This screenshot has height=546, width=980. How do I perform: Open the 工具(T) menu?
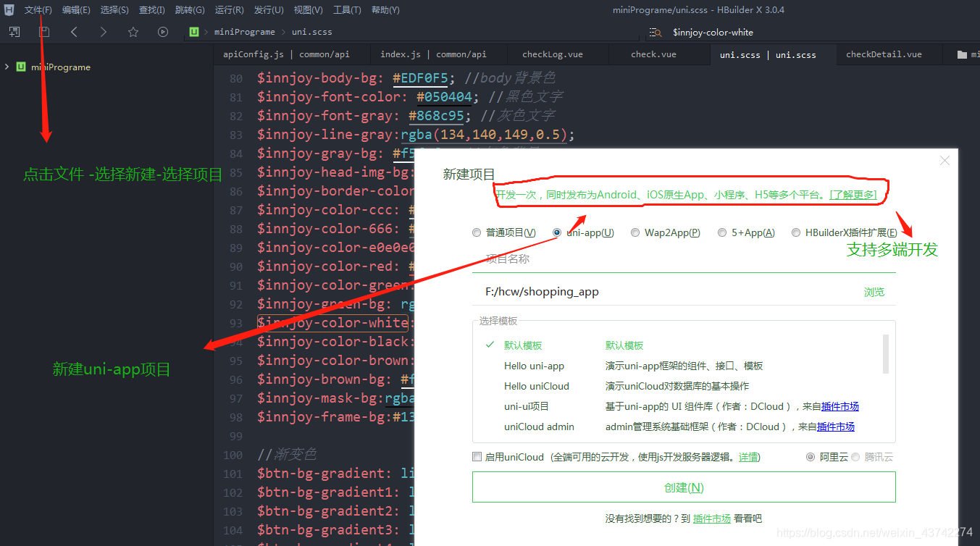(x=347, y=10)
